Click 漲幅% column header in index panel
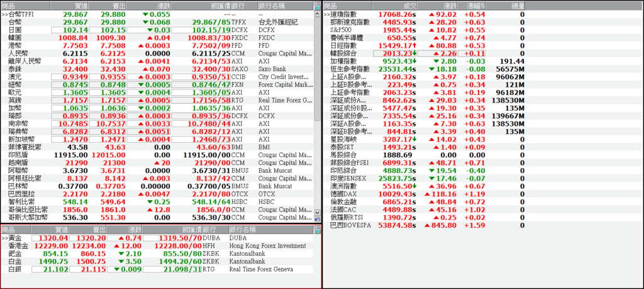The width and height of the screenshot is (644, 289). (x=472, y=6)
